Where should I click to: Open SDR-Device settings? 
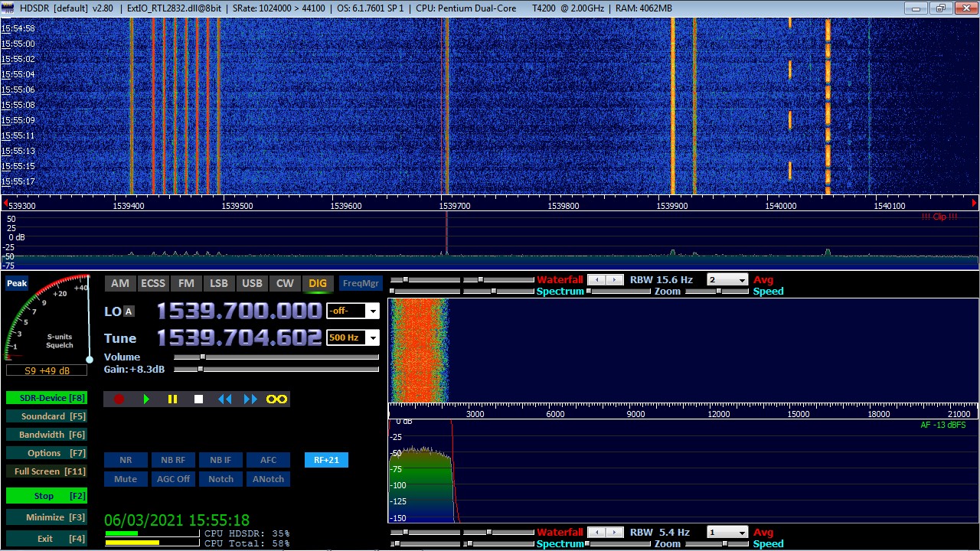[x=47, y=397]
